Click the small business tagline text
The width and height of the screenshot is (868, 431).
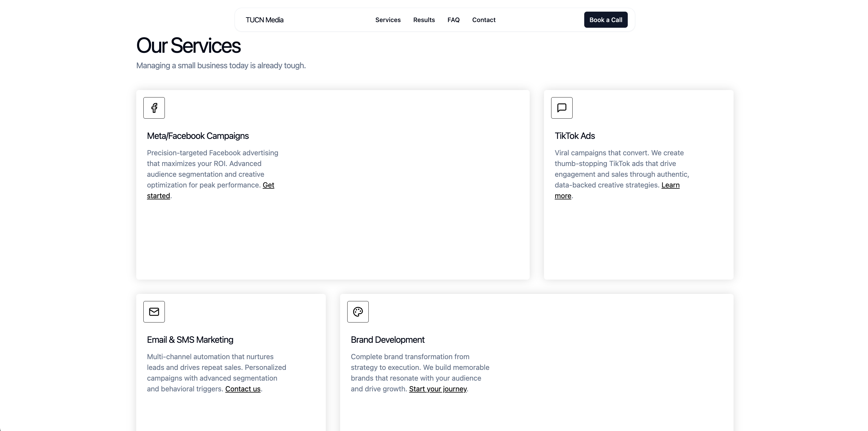221,65
